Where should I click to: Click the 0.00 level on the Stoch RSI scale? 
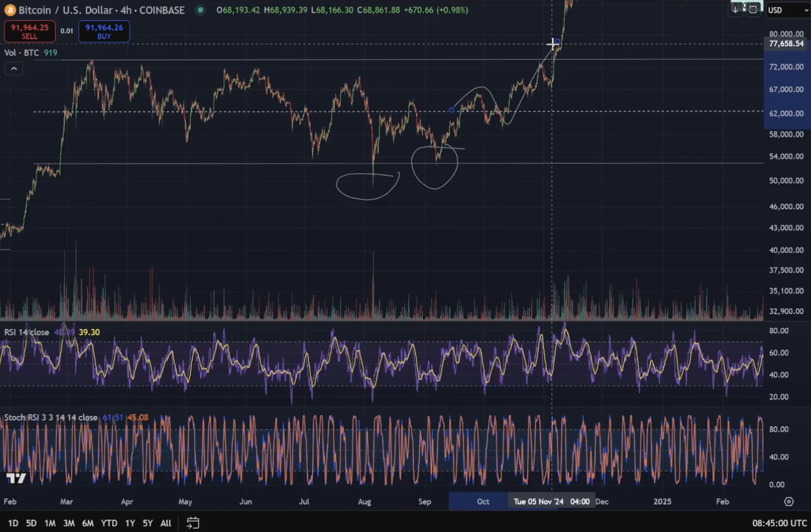point(777,484)
